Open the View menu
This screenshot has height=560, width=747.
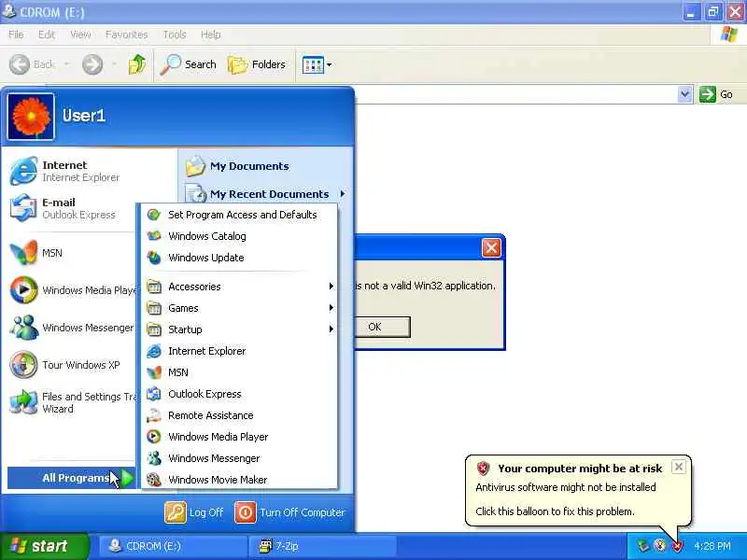point(80,35)
